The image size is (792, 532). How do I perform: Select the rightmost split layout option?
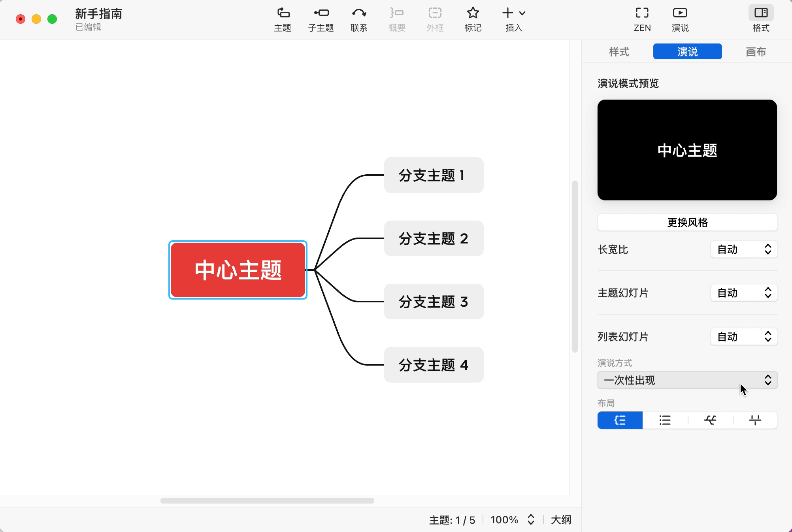[x=755, y=420]
